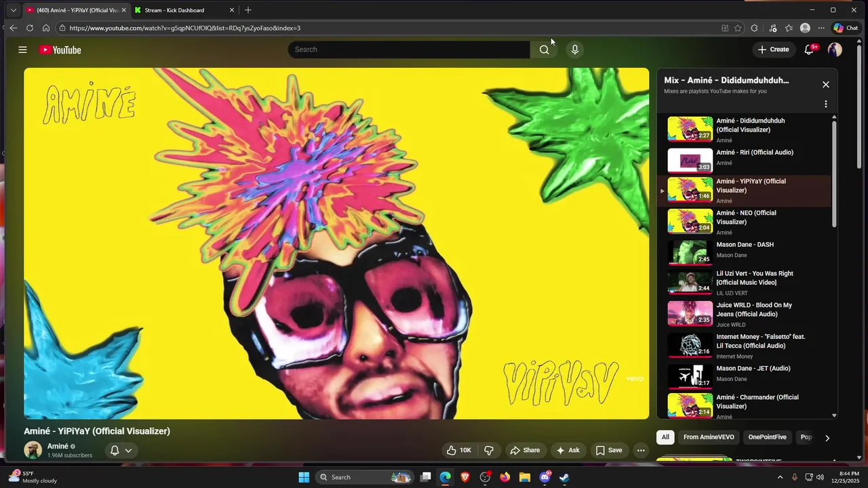This screenshot has width=868, height=488.
Task: Open the Aminé channel avatar
Action: click(33, 450)
